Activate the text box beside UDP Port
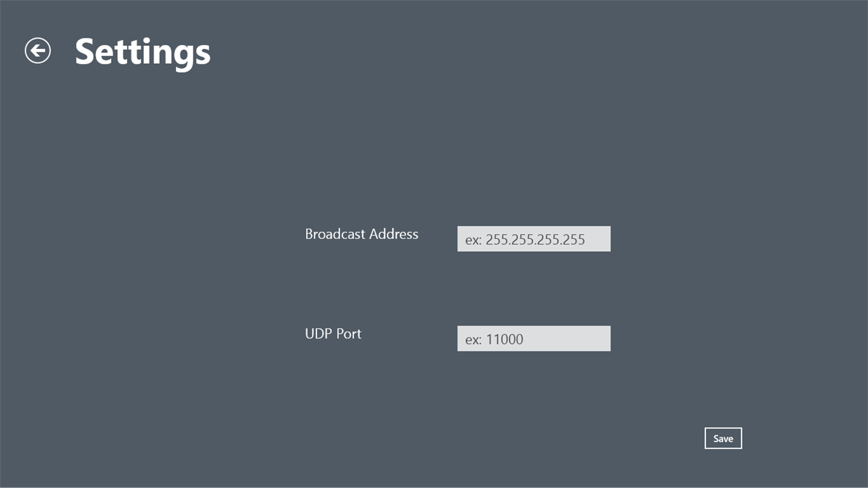This screenshot has height=488, width=868. 533,339
